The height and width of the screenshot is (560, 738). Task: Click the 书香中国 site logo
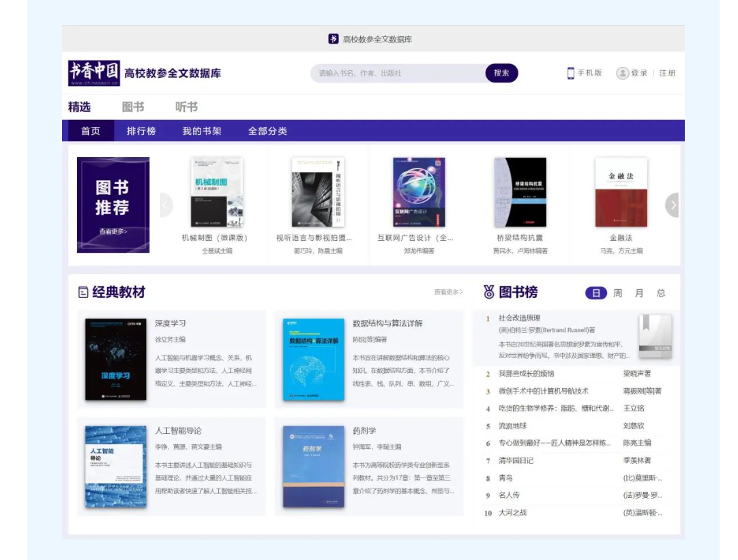[94, 73]
